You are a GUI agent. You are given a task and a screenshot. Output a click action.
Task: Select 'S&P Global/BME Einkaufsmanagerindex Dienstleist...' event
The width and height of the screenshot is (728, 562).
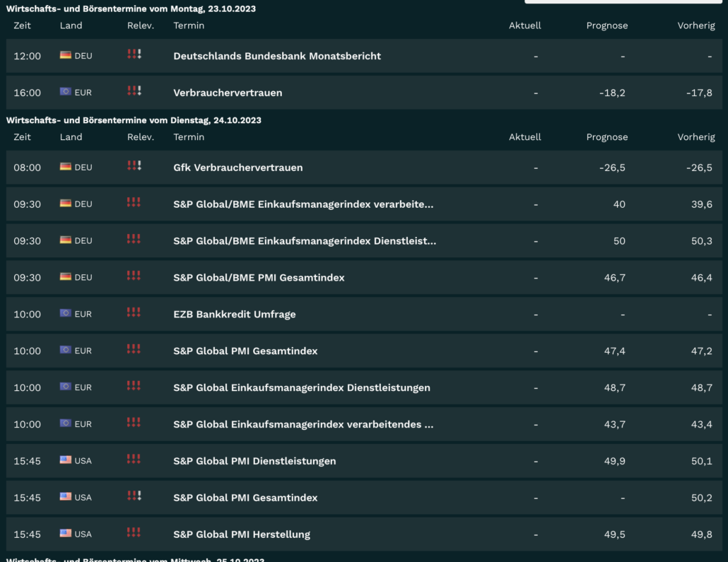[x=305, y=241]
